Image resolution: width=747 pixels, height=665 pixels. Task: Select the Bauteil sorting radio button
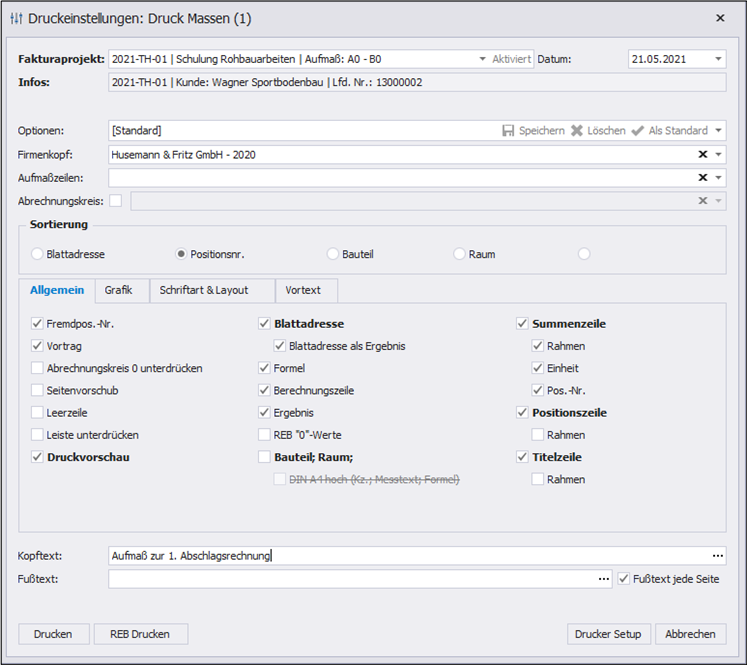pos(334,254)
